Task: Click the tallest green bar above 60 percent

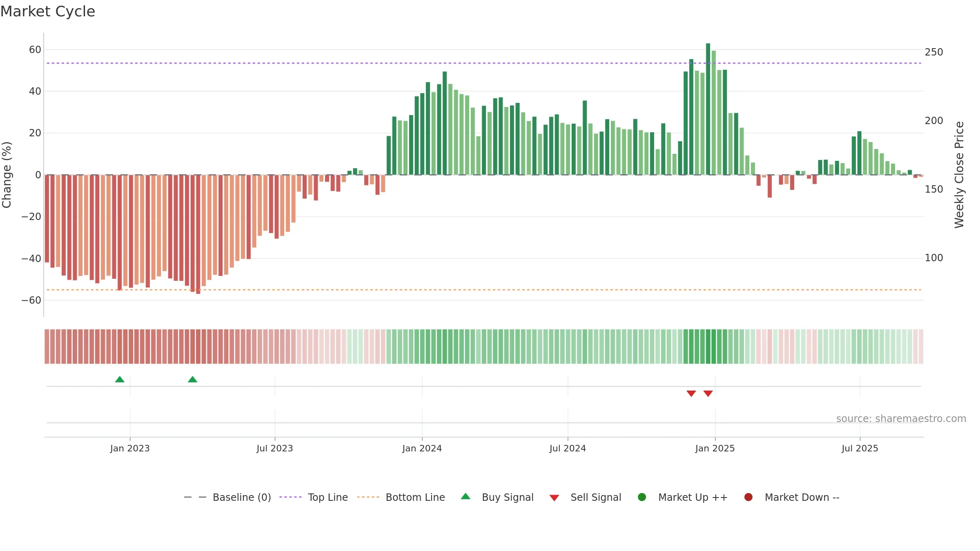Action: pyautogui.click(x=708, y=109)
